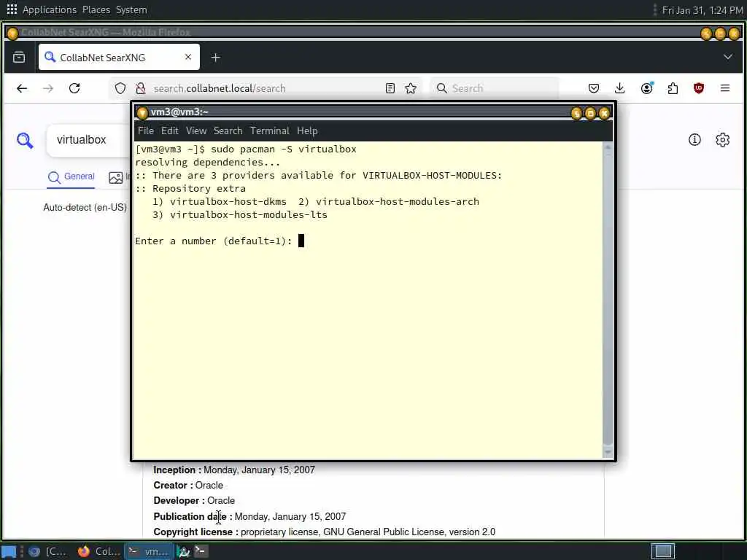Maximize the vm3@vm3 terminal window

click(590, 113)
